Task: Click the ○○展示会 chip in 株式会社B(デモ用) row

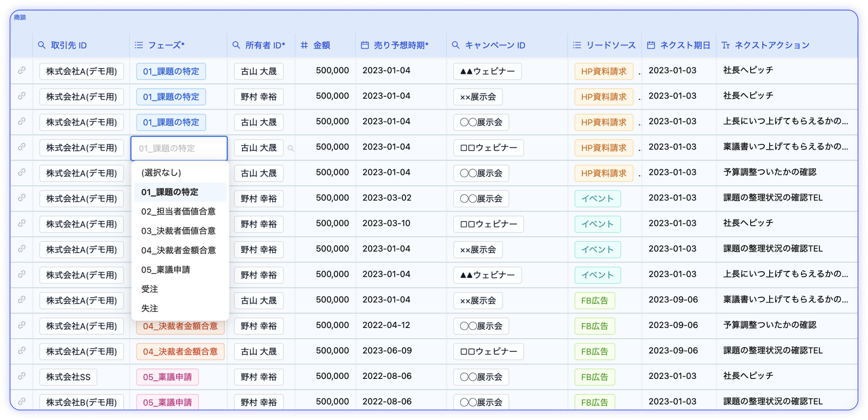Action: 481,402
